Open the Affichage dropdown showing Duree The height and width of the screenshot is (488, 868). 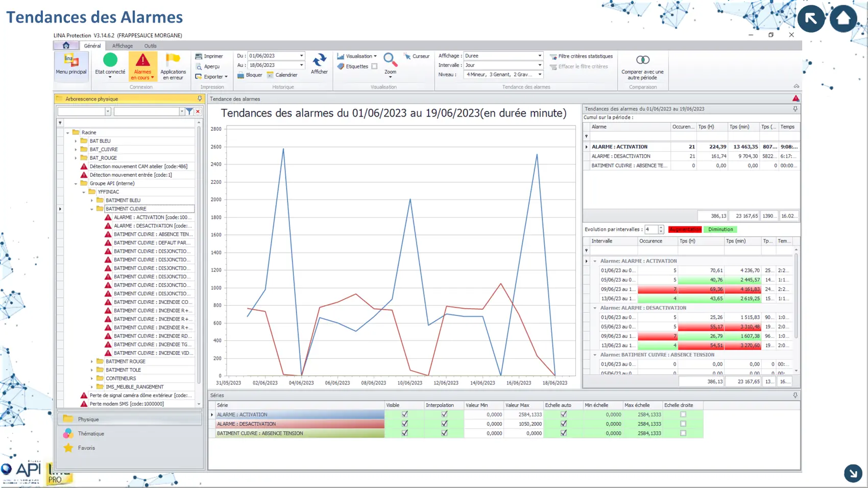540,56
